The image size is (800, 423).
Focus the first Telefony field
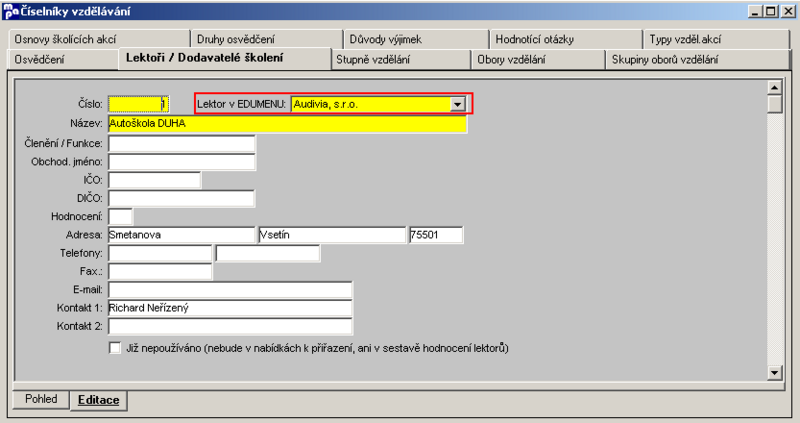tap(160, 253)
